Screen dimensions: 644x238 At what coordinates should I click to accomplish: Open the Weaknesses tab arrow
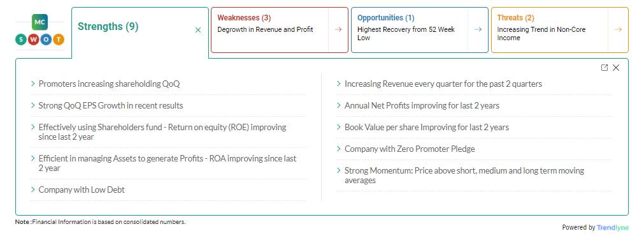tap(338, 29)
